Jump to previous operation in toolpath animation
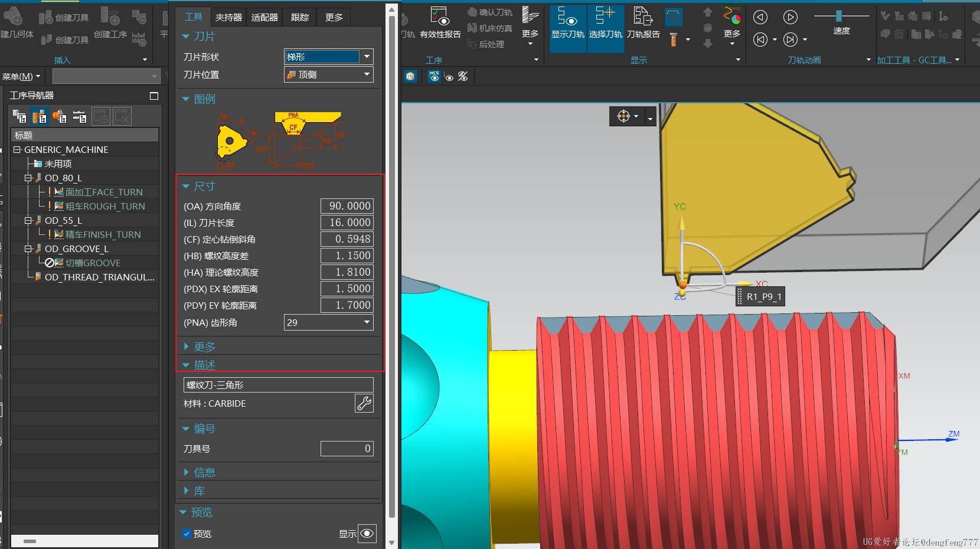This screenshot has height=549, width=980. [x=760, y=40]
